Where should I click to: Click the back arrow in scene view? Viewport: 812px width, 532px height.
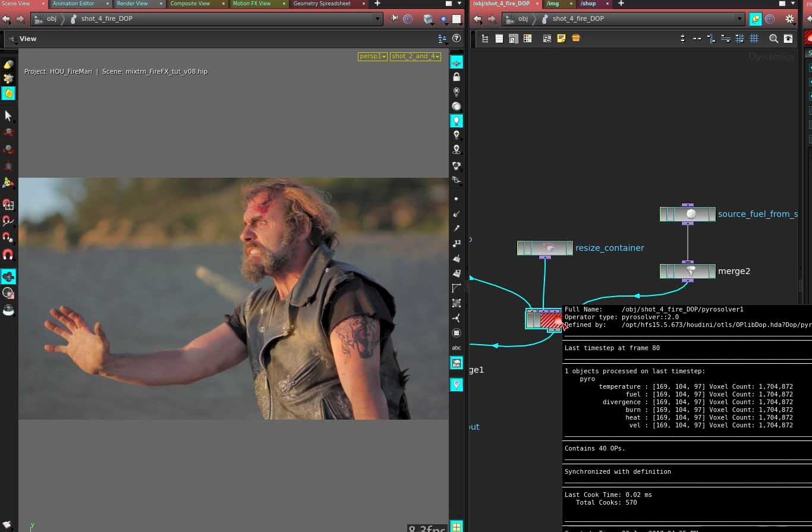coord(7,19)
